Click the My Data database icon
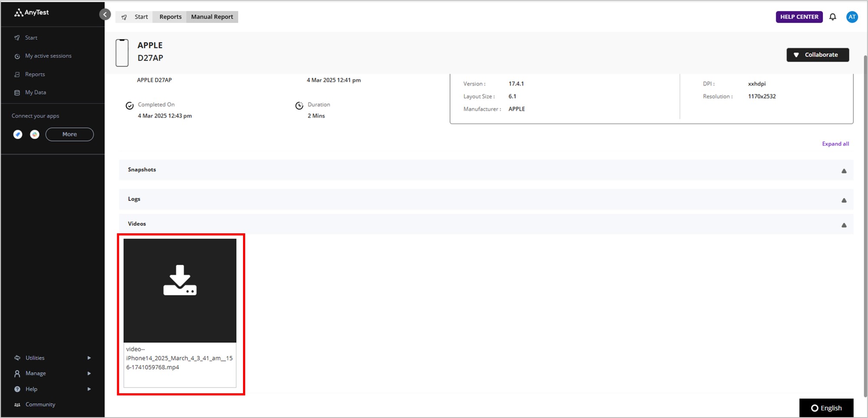Viewport: 868px width, 418px height. pos(17,93)
